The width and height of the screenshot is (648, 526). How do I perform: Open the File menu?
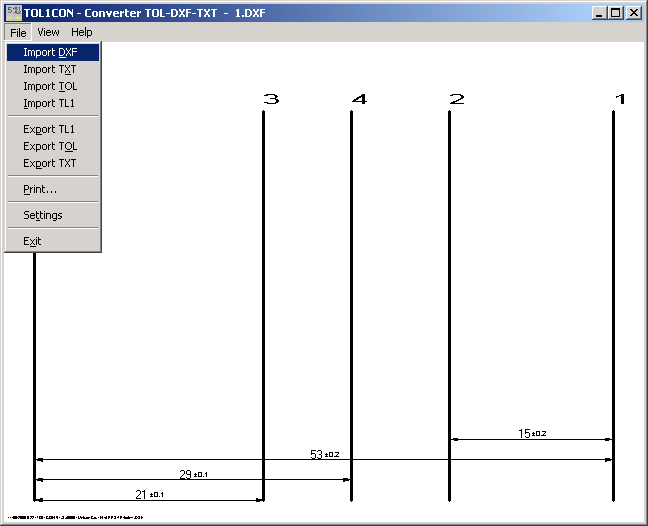point(18,32)
